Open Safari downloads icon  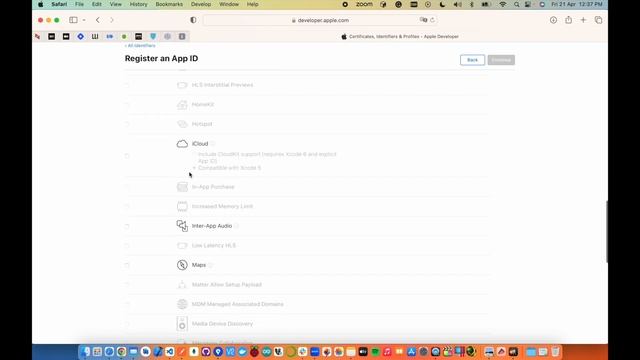pyautogui.click(x=553, y=20)
